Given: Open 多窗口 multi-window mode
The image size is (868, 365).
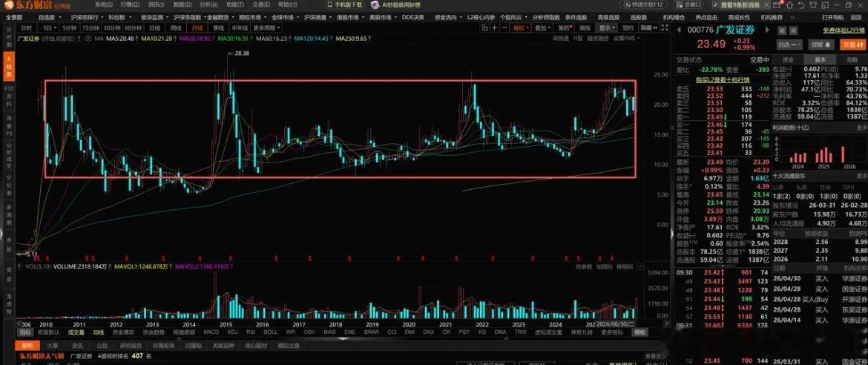Looking at the screenshot, I should [x=688, y=4].
